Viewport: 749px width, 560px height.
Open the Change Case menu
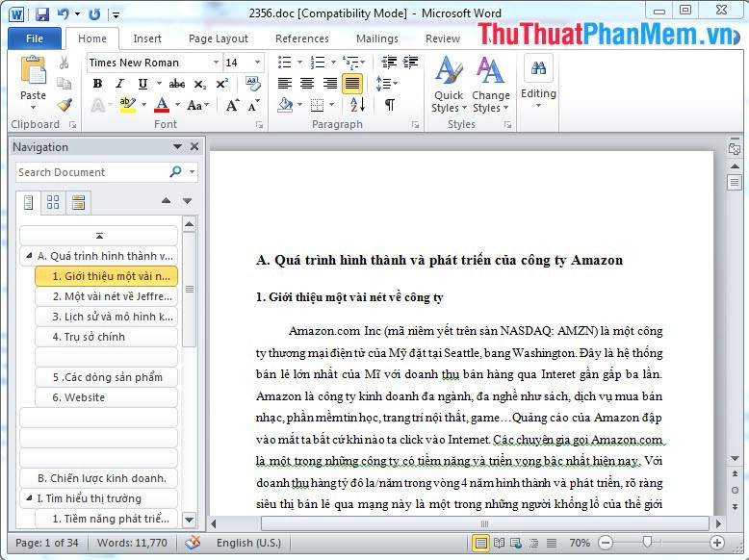197,105
